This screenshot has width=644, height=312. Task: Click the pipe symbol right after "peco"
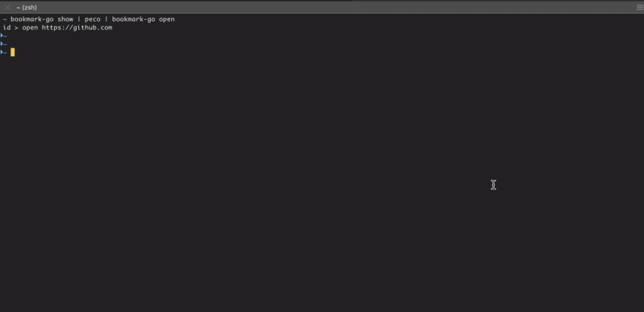coord(106,19)
